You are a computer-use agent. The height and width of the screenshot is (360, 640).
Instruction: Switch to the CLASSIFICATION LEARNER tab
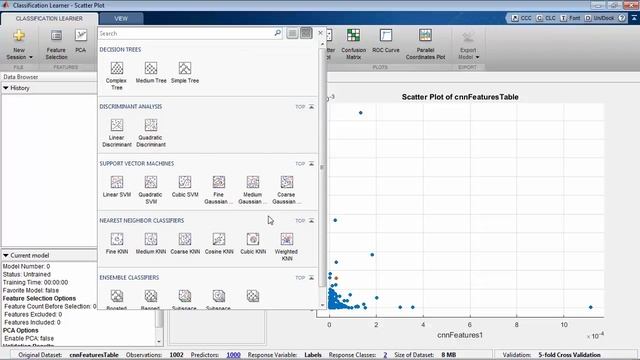[x=49, y=18]
